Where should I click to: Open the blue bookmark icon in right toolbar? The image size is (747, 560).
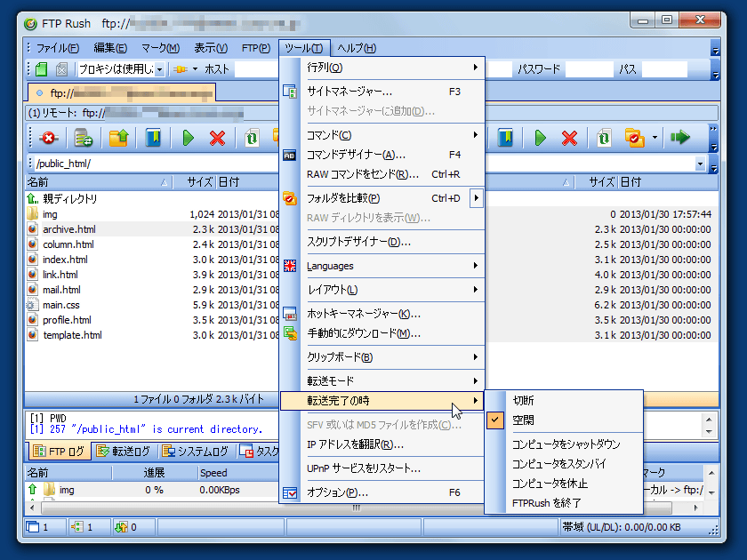click(505, 138)
